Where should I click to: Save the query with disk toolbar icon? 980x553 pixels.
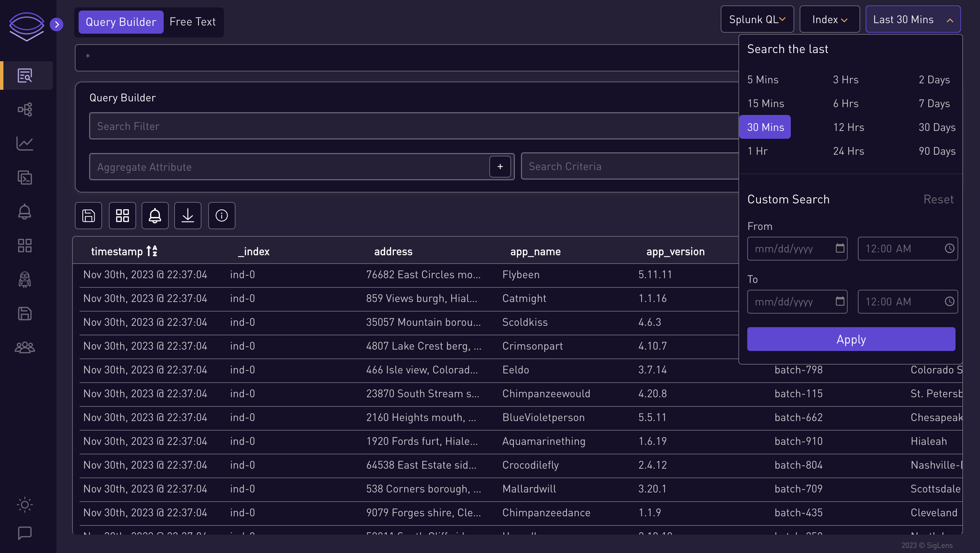pyautogui.click(x=88, y=216)
